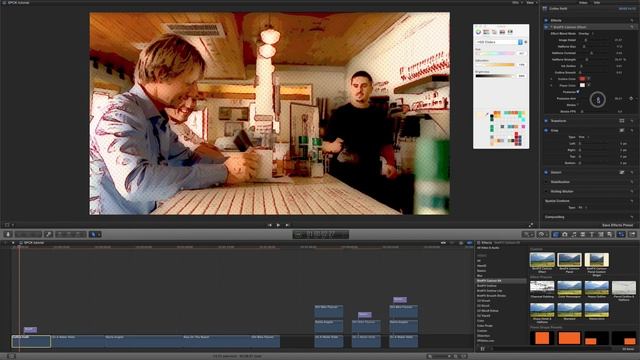Toggle the Stroke checkbox
This screenshot has width=640, height=360.
tap(578, 105)
